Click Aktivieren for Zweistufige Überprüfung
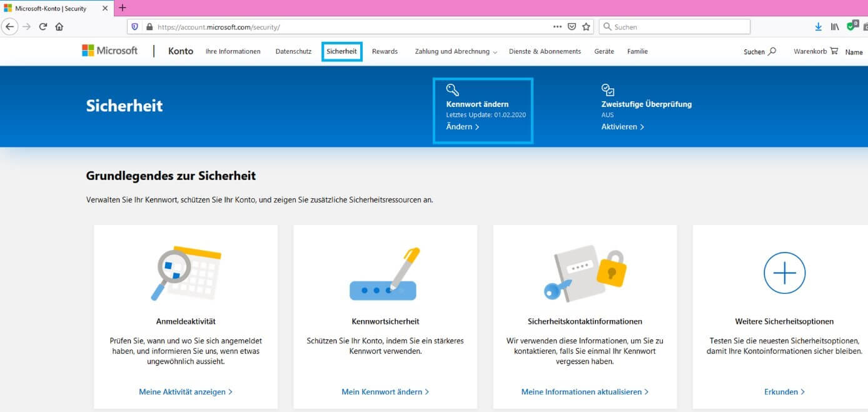Image resolution: width=868 pixels, height=412 pixels. point(623,127)
